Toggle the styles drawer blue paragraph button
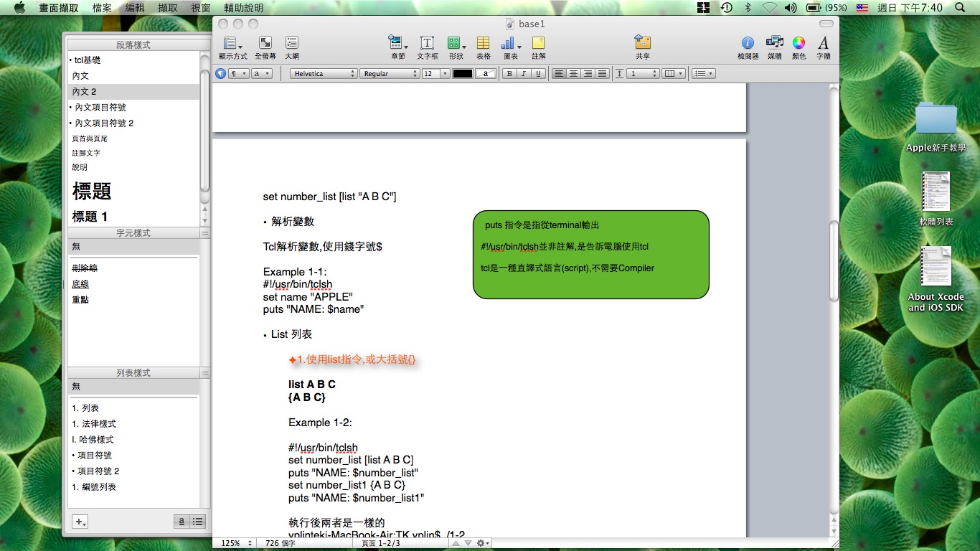The image size is (980, 551). 221,73
